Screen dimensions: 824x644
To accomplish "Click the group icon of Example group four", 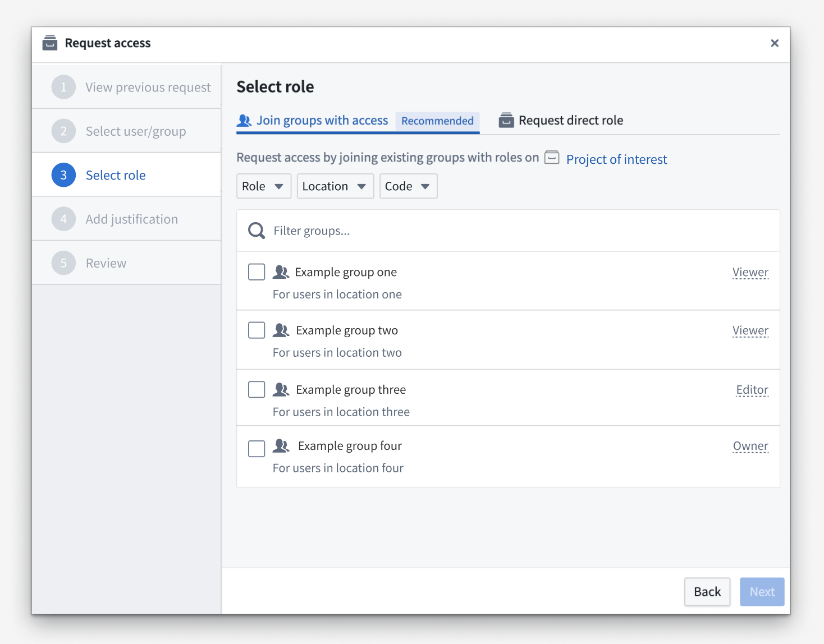I will point(281,446).
